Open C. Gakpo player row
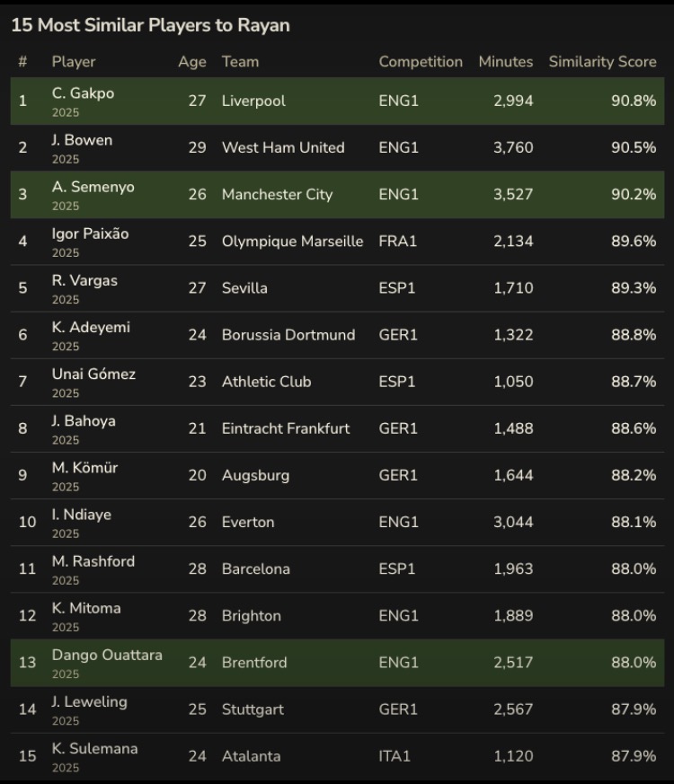 pos(337,101)
